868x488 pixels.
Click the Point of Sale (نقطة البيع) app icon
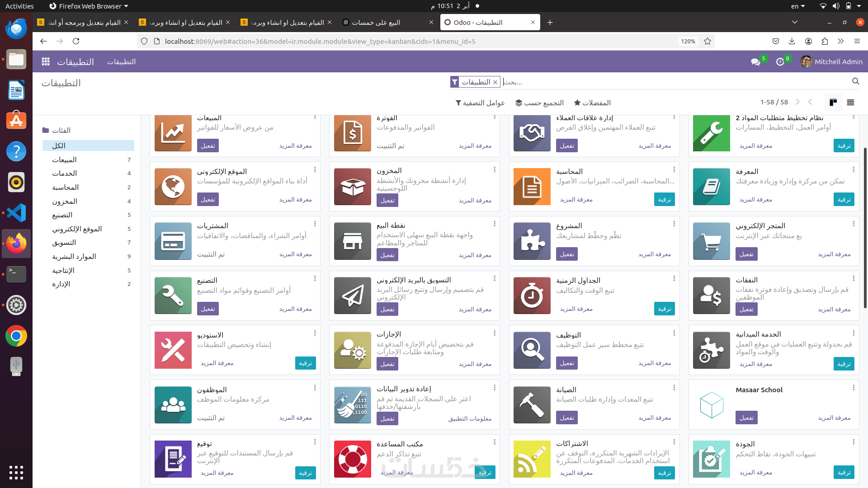point(352,241)
